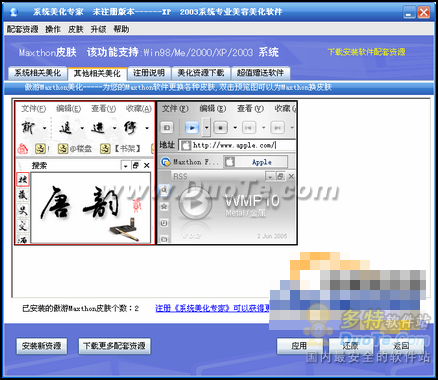Viewport: 438px width, 380px height.
Task: Click the 下载安装软件配套资源 yellow link
Action: coord(366,52)
